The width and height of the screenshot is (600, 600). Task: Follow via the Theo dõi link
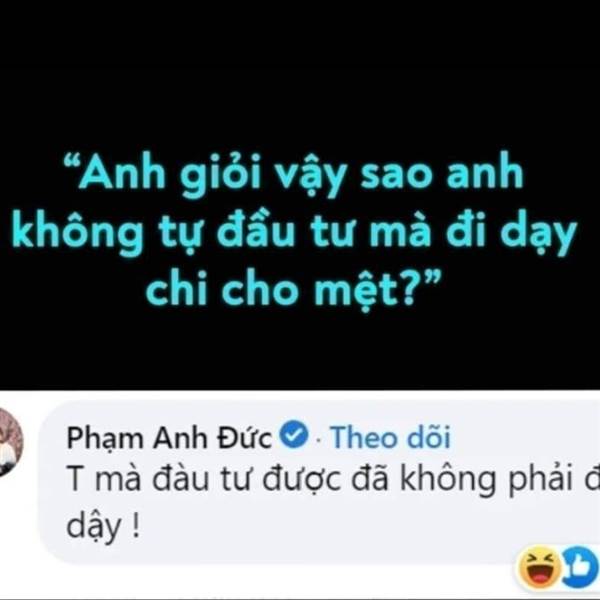(390, 437)
